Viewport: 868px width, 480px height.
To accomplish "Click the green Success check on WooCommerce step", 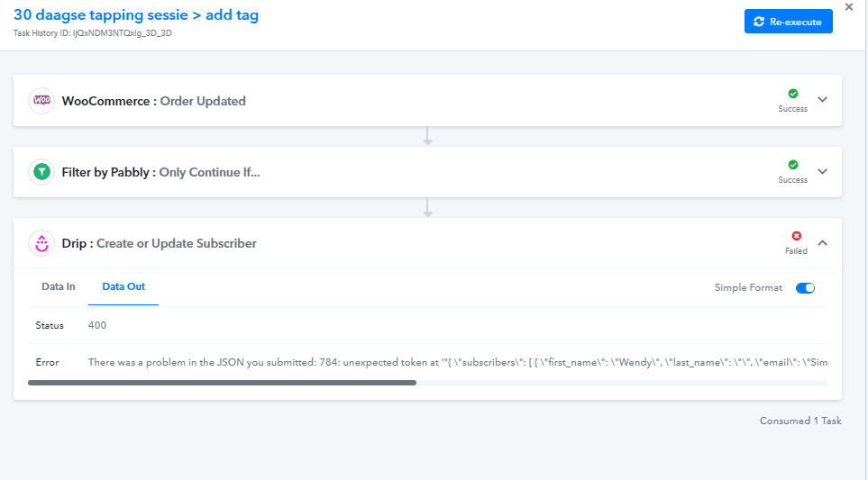I will click(792, 94).
